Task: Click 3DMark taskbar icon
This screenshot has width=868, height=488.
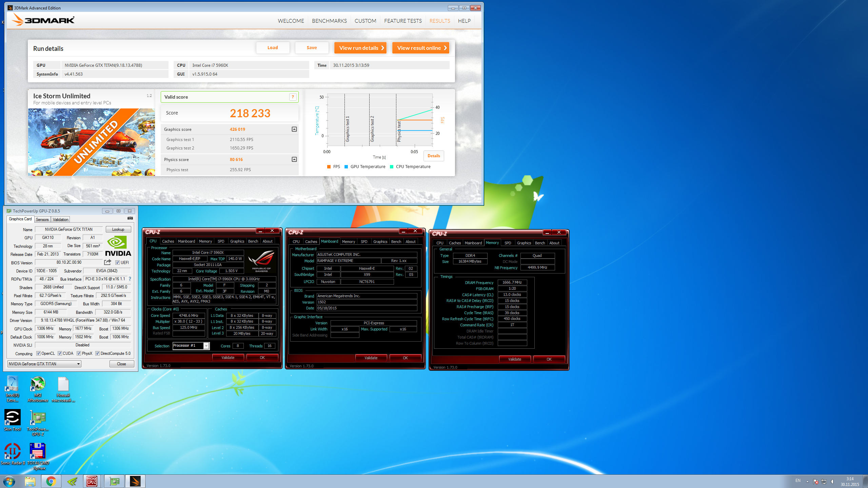Action: (135, 481)
